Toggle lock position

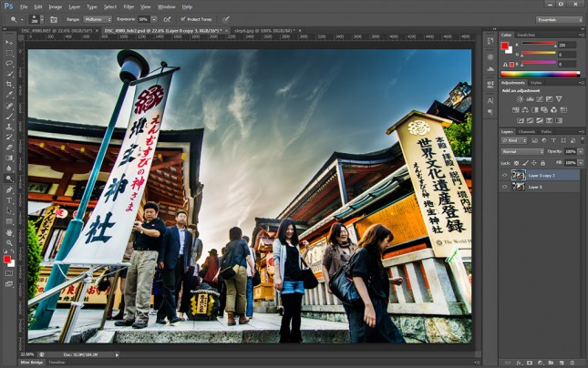(534, 163)
